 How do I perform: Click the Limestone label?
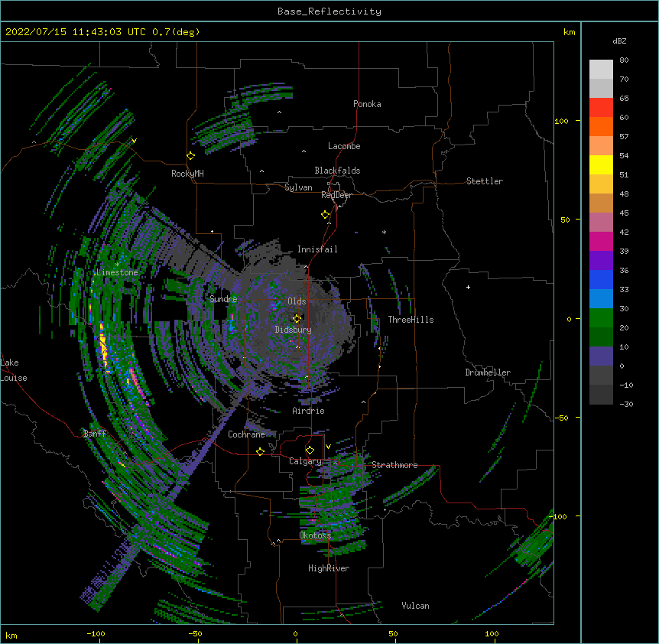tap(117, 272)
